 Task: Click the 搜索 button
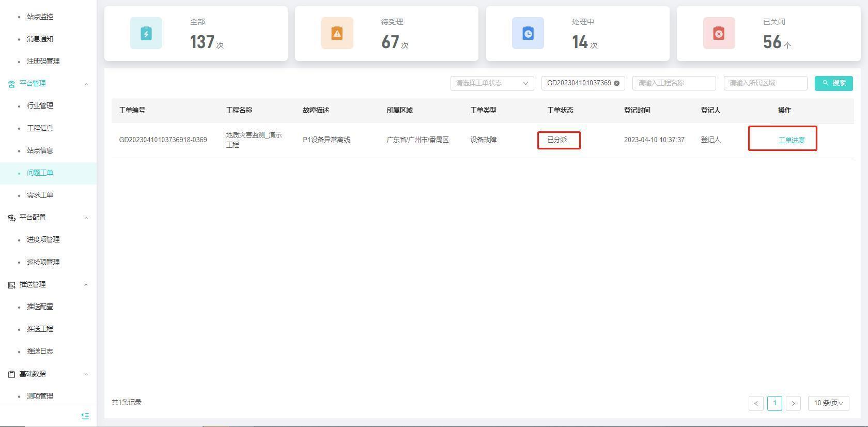[833, 83]
